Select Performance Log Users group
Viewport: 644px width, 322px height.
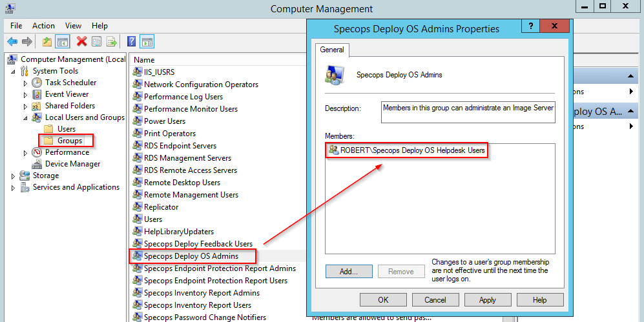tap(183, 97)
